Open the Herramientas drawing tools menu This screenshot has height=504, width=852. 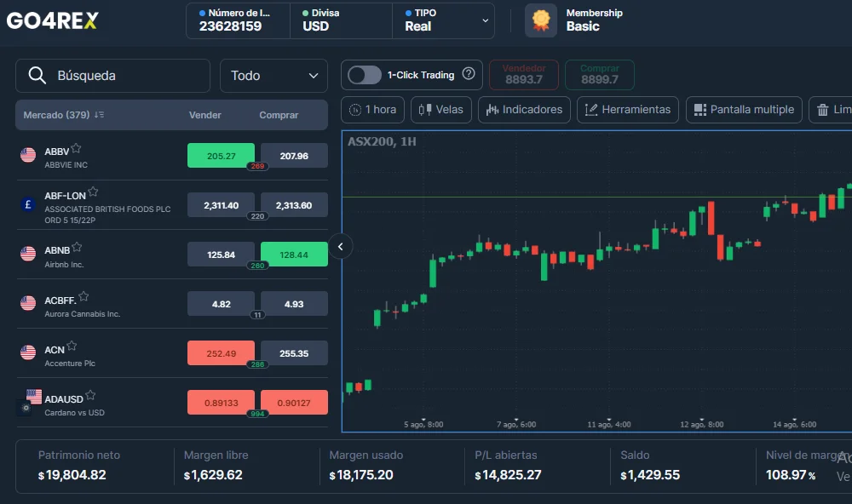point(628,110)
